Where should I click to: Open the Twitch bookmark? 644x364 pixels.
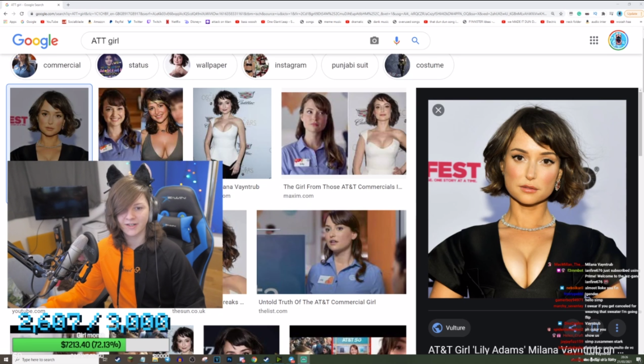(154, 22)
